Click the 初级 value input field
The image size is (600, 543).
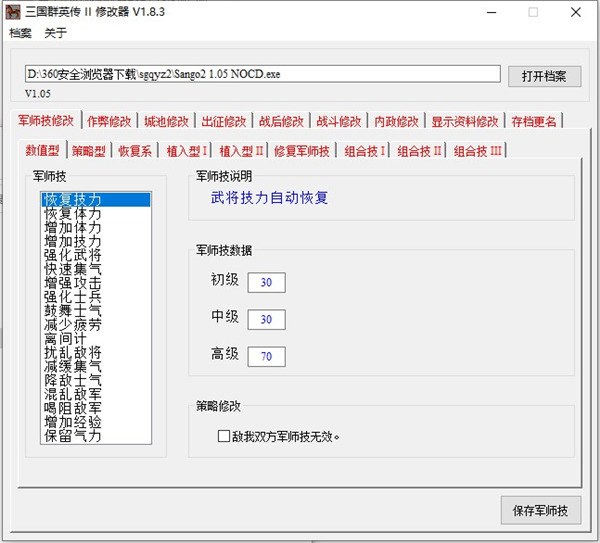(x=266, y=283)
